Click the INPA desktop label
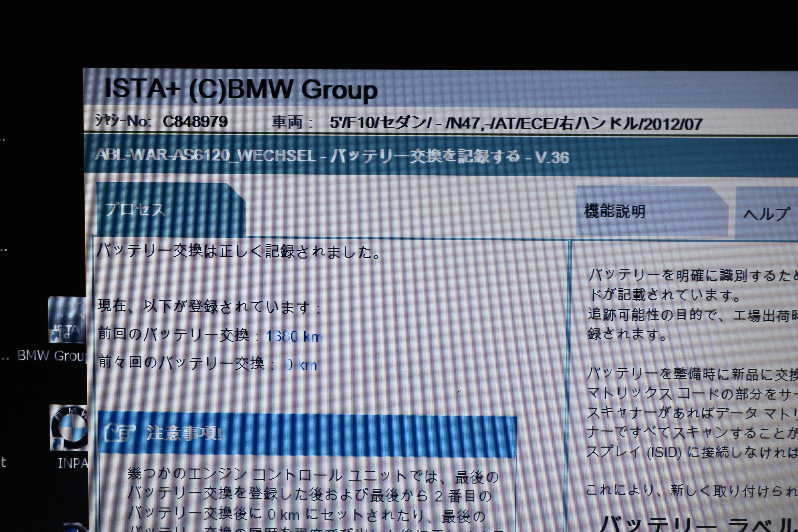The image size is (798, 532). pos(73,463)
